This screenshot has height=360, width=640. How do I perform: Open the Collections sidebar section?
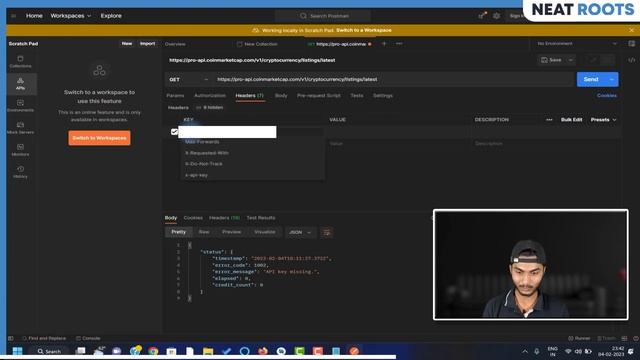(x=20, y=62)
